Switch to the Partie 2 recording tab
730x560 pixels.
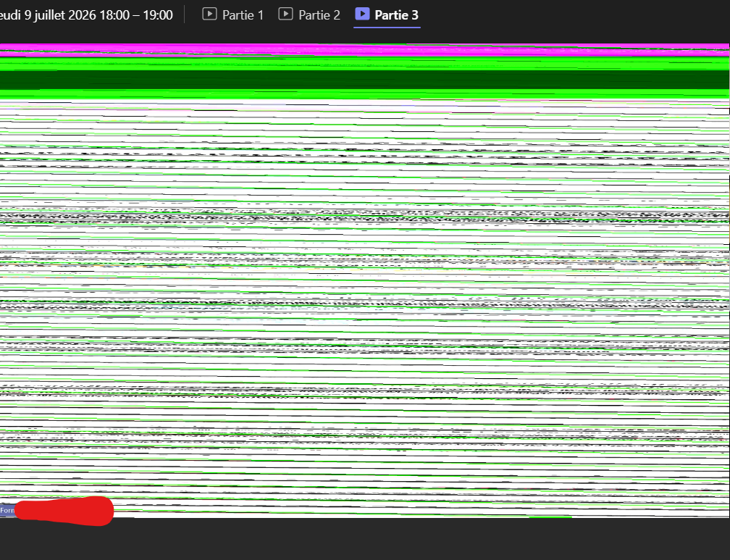point(310,15)
